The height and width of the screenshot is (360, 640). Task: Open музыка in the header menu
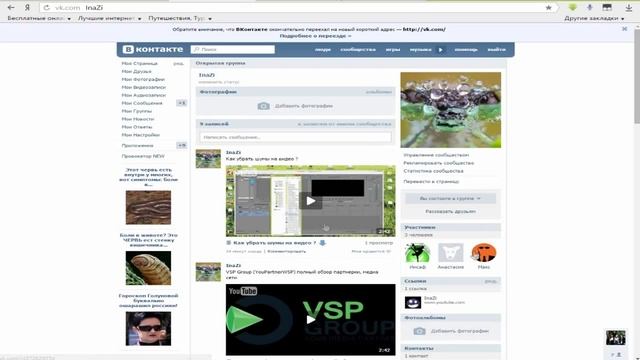[x=420, y=49]
